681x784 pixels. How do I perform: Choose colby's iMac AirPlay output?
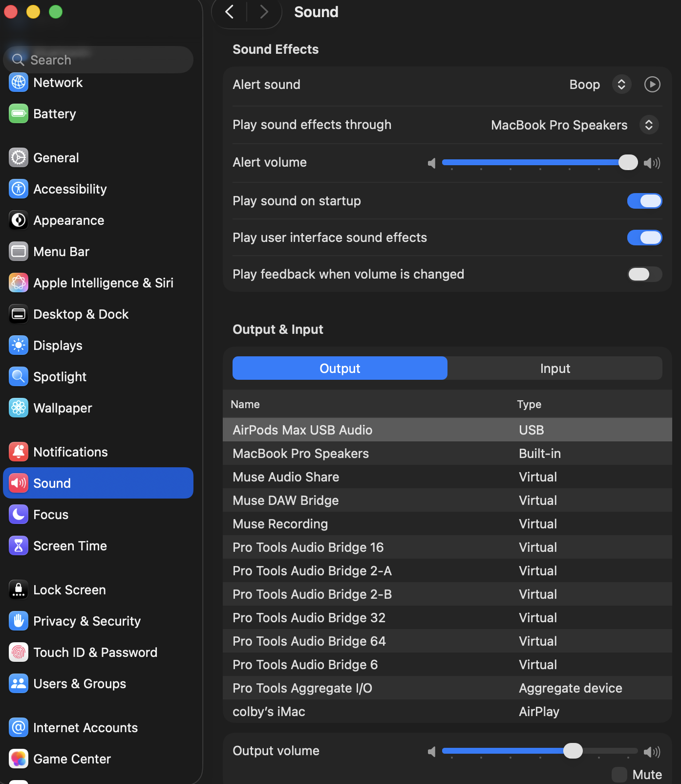point(447,711)
